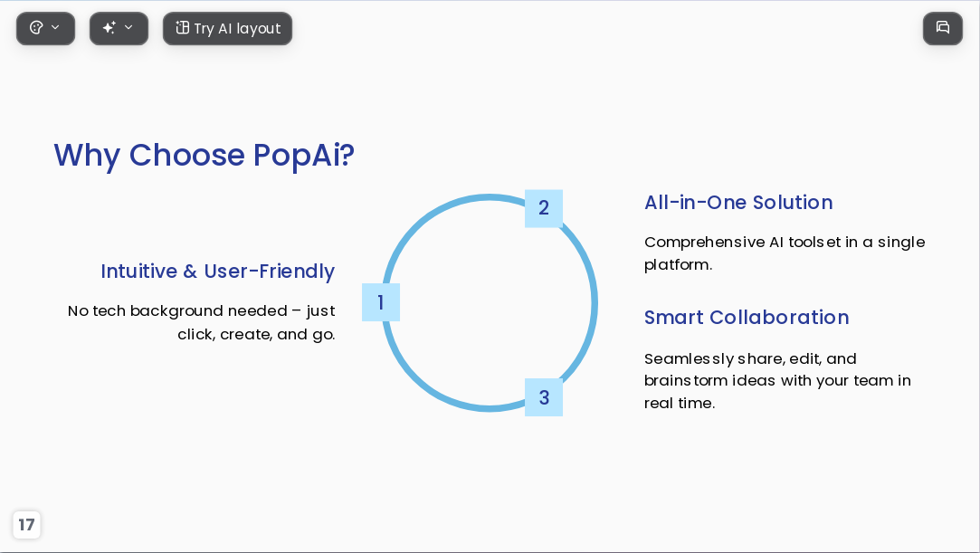Screen dimensions: 980x553
Task: Click the Try AI layout button
Action: click(227, 28)
